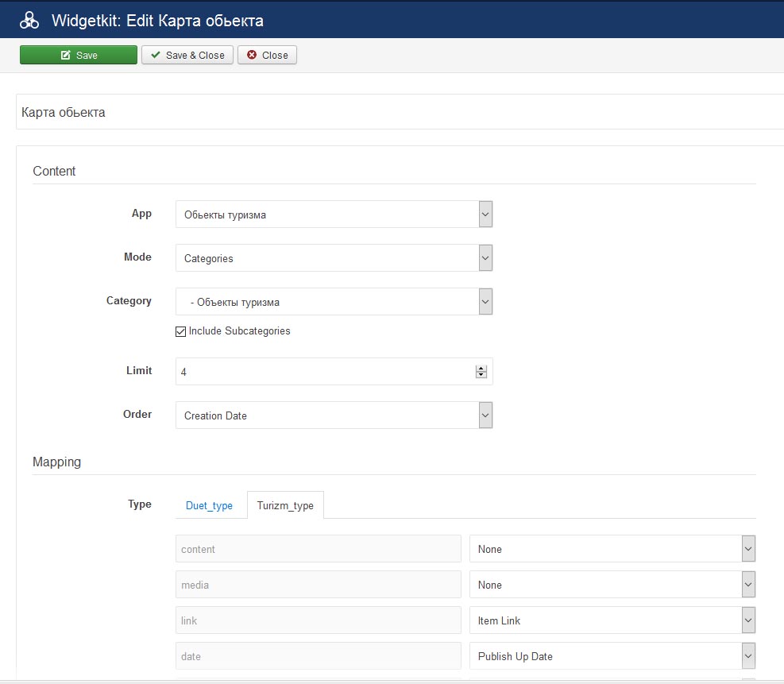
Task: Open the App dropdown
Action: click(334, 214)
